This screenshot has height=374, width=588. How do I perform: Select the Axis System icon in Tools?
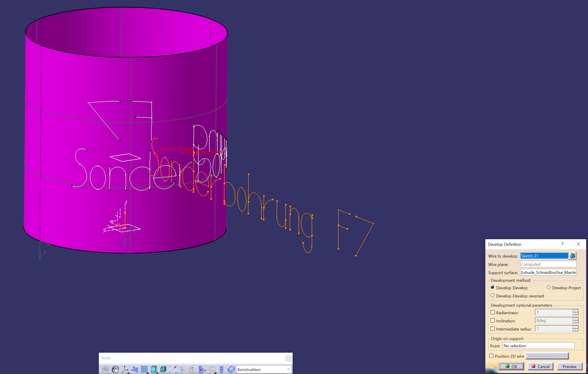(125, 369)
